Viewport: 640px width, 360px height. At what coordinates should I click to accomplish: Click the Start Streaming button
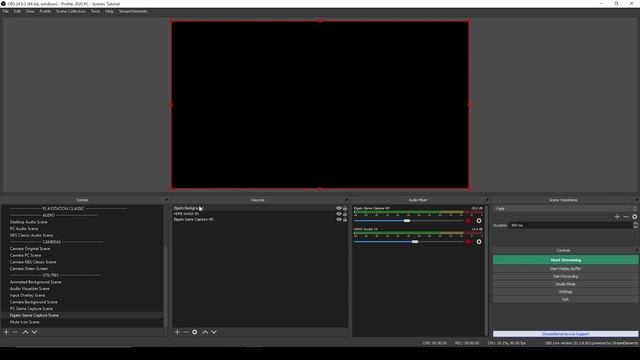coord(565,260)
